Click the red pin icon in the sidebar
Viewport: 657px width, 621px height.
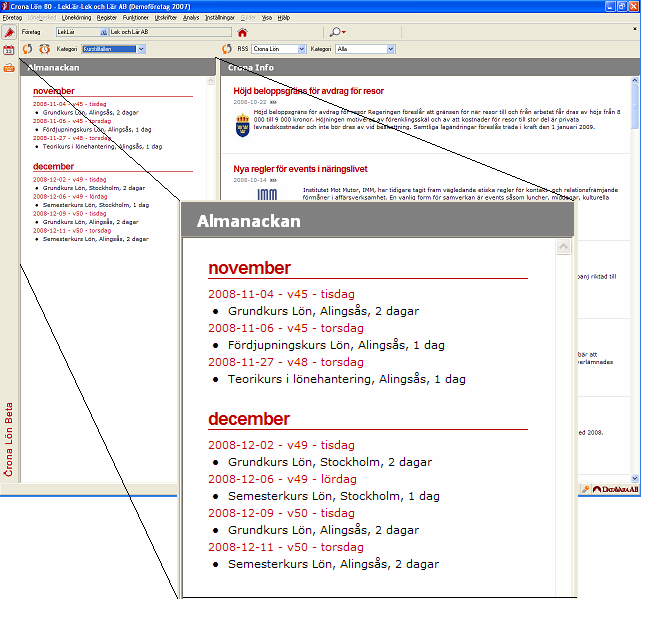pyautogui.click(x=9, y=32)
